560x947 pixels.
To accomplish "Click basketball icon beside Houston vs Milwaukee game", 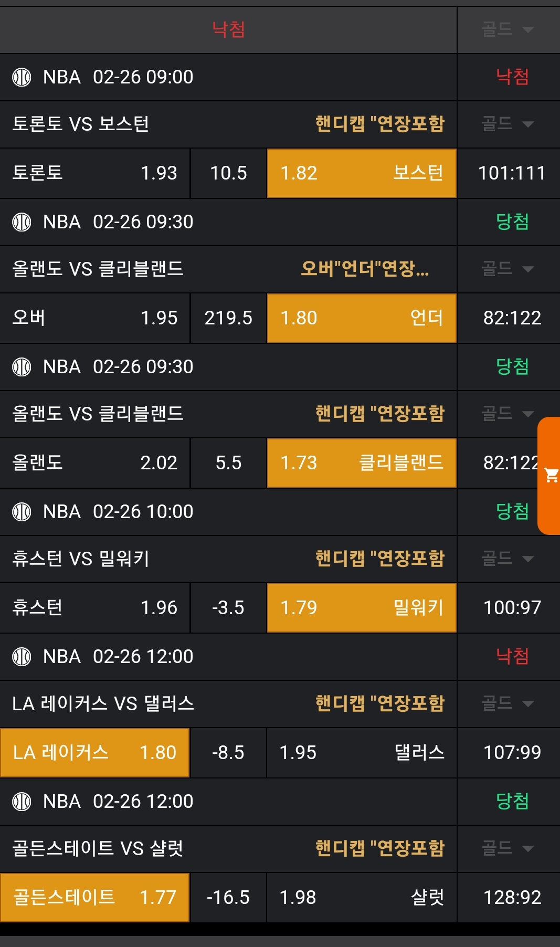I will [22, 512].
